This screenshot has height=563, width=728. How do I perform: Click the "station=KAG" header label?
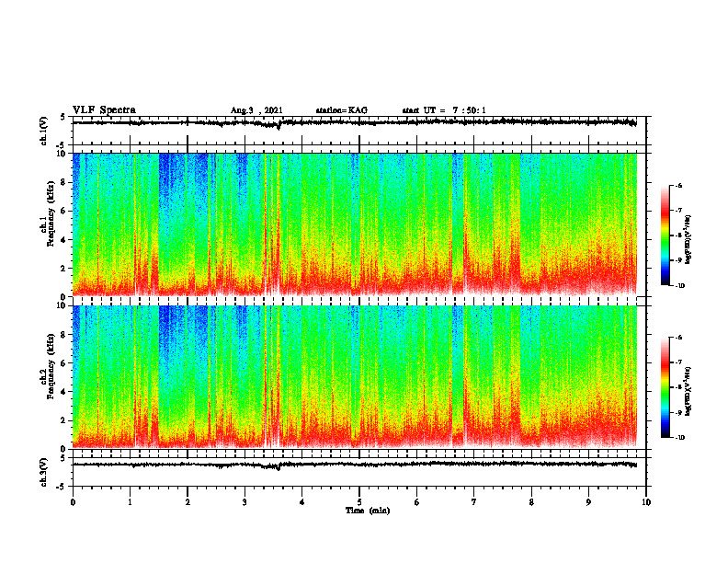(x=342, y=110)
